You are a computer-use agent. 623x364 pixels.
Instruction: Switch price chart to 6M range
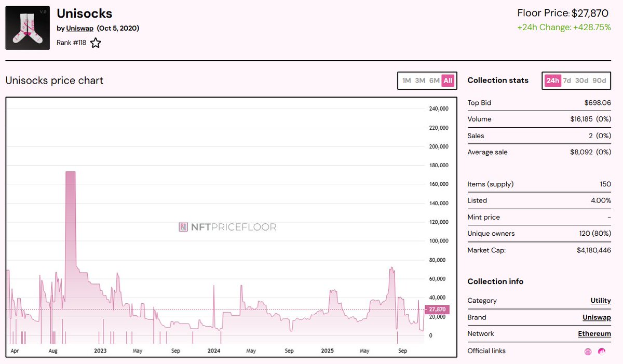pyautogui.click(x=435, y=80)
